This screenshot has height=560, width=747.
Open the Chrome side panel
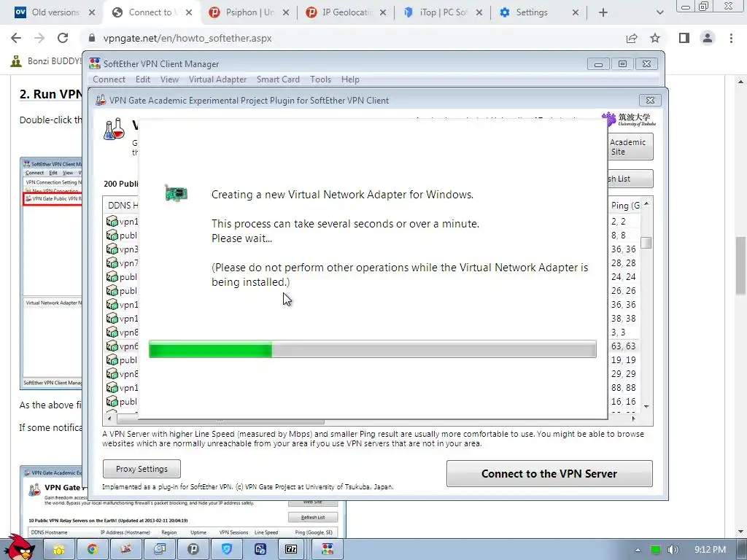[684, 38]
